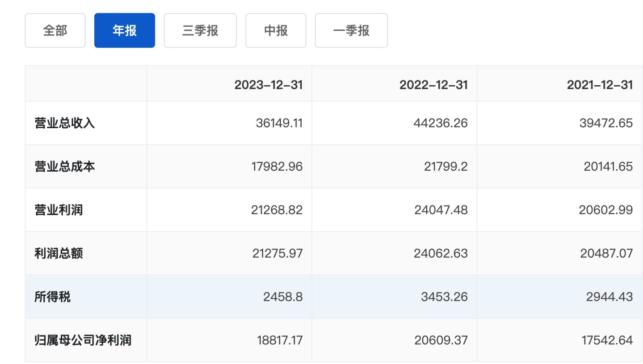Image resolution: width=643 pixels, height=364 pixels.
Task: Select the 年报 (annual report) tab
Action: [124, 30]
